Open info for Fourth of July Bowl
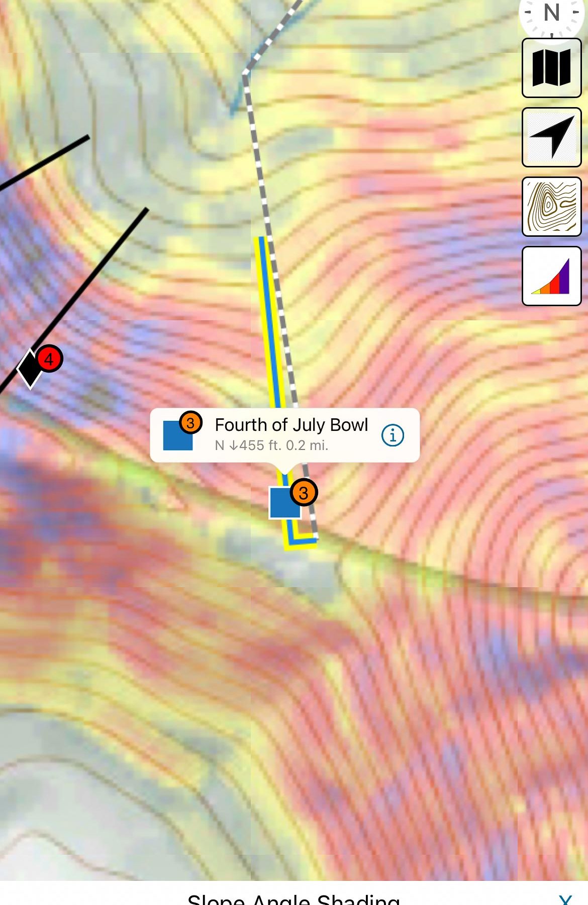This screenshot has width=588, height=905. pyautogui.click(x=393, y=435)
